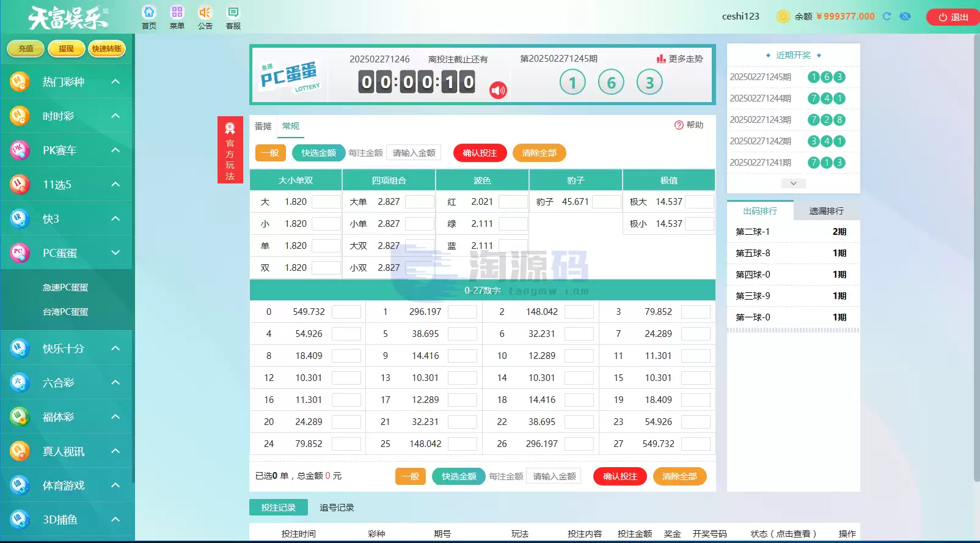980x543 pixels.
Task: Click the 3D捕鱼 sidebar icon
Action: coord(20,519)
